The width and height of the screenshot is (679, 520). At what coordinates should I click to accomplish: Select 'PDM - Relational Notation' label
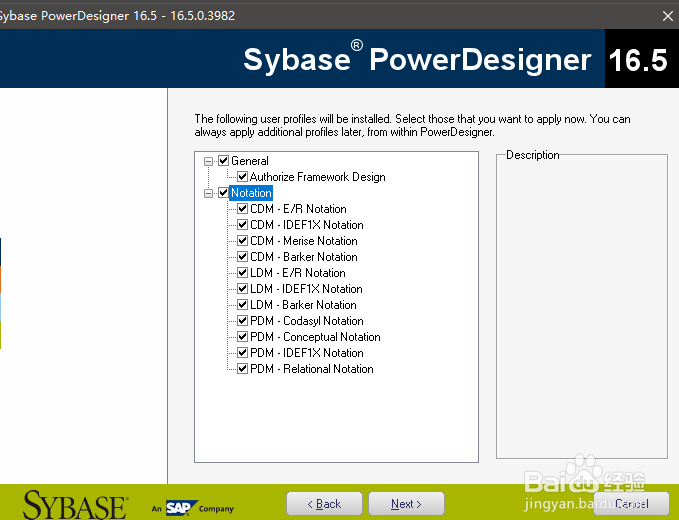tap(312, 369)
